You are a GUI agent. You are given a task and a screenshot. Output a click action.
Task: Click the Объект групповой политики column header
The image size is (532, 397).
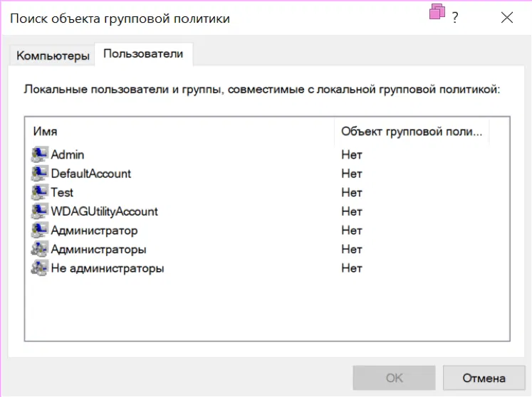tap(411, 132)
